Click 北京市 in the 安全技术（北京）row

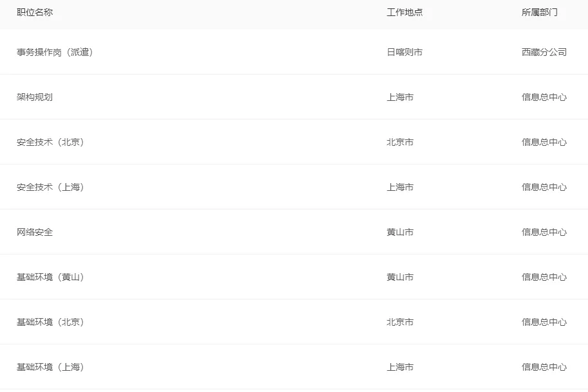[400, 142]
